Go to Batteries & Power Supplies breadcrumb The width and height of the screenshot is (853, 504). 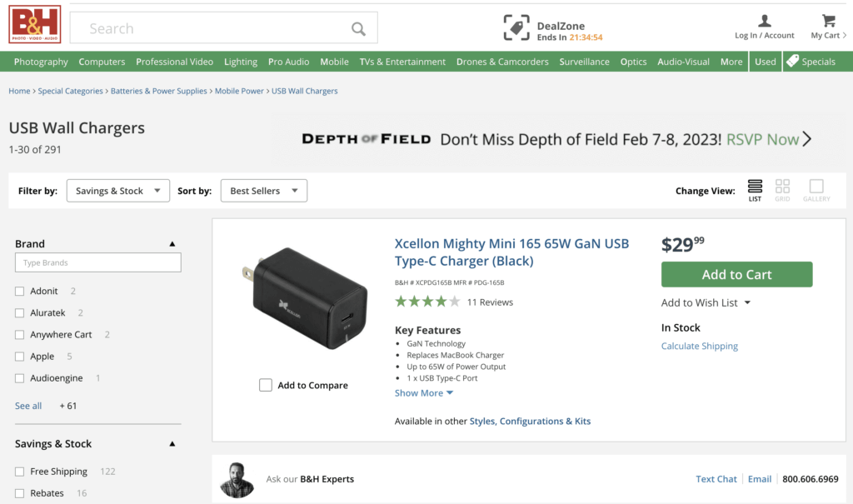159,91
